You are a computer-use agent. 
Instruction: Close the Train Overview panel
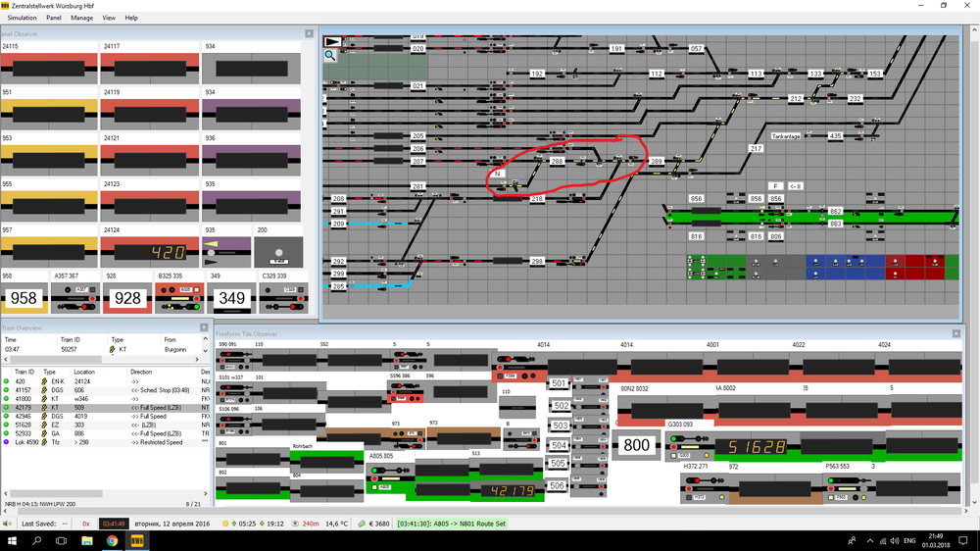tap(205, 327)
